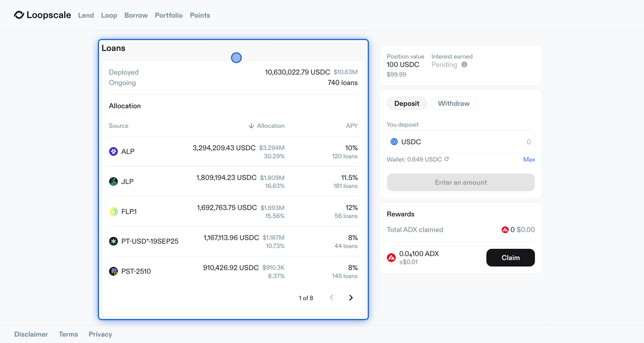Image resolution: width=644 pixels, height=343 pixels.
Task: Go to previous allocation page
Action: pos(331,298)
